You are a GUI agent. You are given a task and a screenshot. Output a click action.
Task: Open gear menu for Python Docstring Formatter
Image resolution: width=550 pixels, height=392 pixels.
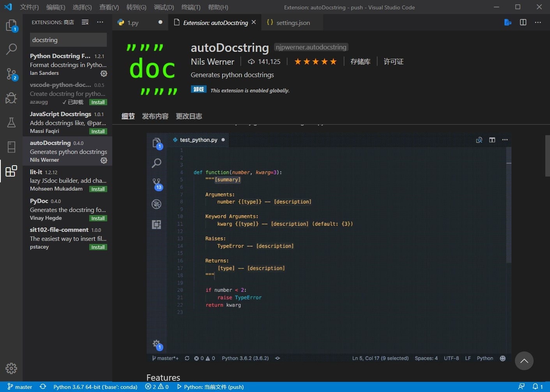coord(104,73)
